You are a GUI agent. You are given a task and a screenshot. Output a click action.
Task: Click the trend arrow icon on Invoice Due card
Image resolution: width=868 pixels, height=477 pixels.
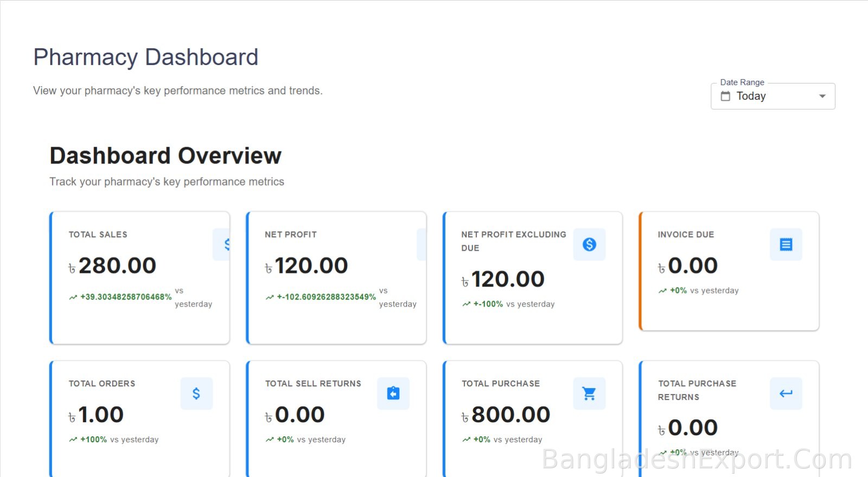click(x=662, y=291)
